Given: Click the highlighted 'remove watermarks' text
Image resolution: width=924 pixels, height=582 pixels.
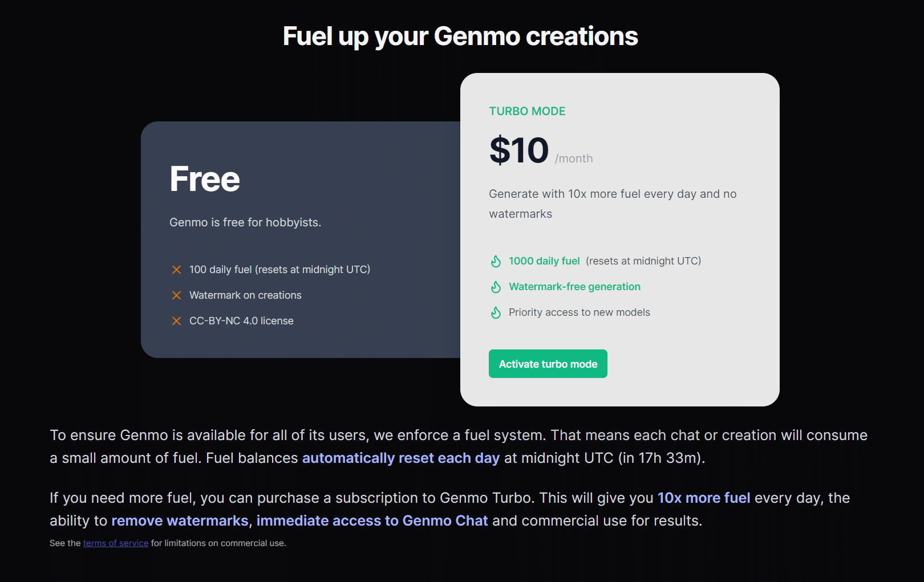Looking at the screenshot, I should coord(180,521).
